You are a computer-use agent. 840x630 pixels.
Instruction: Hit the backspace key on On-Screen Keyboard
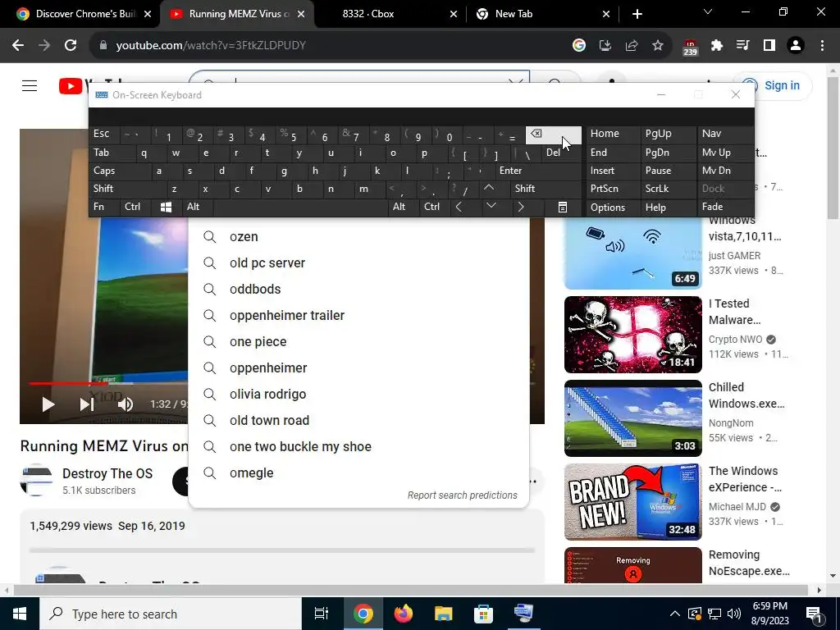(554, 135)
